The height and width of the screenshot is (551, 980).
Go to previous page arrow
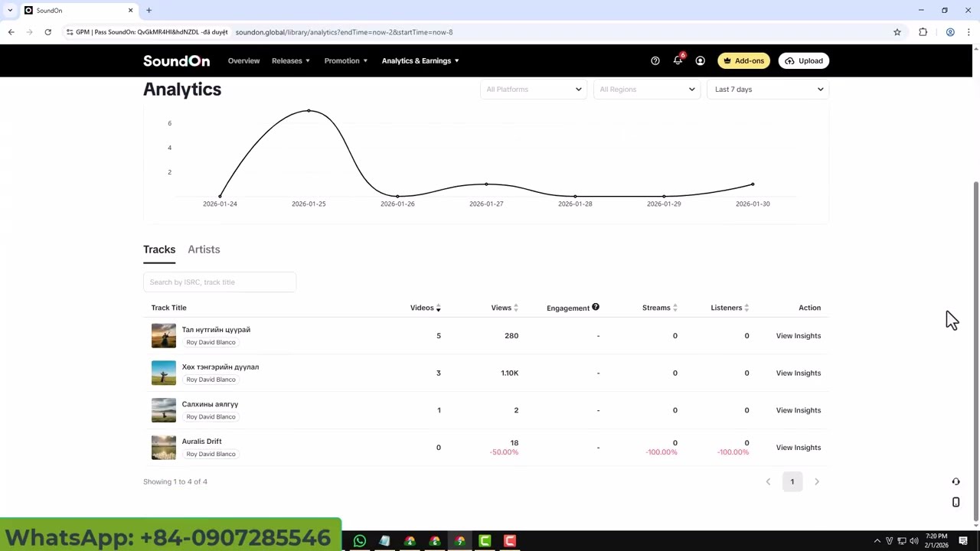[x=768, y=481]
